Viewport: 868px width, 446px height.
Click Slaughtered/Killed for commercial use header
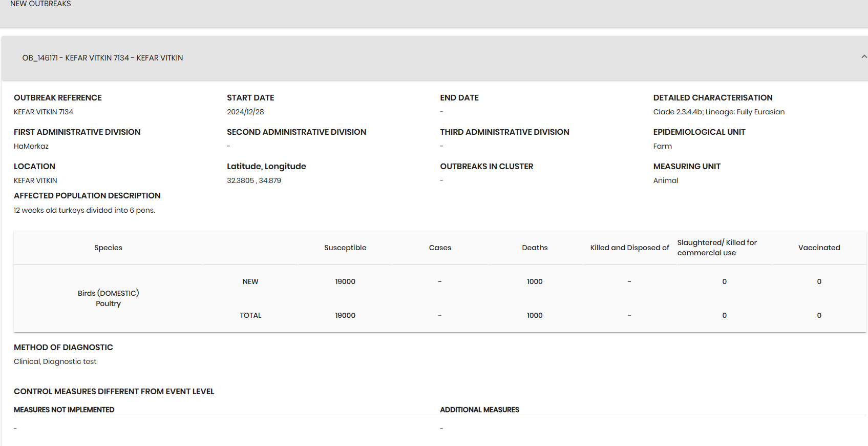pyautogui.click(x=717, y=248)
